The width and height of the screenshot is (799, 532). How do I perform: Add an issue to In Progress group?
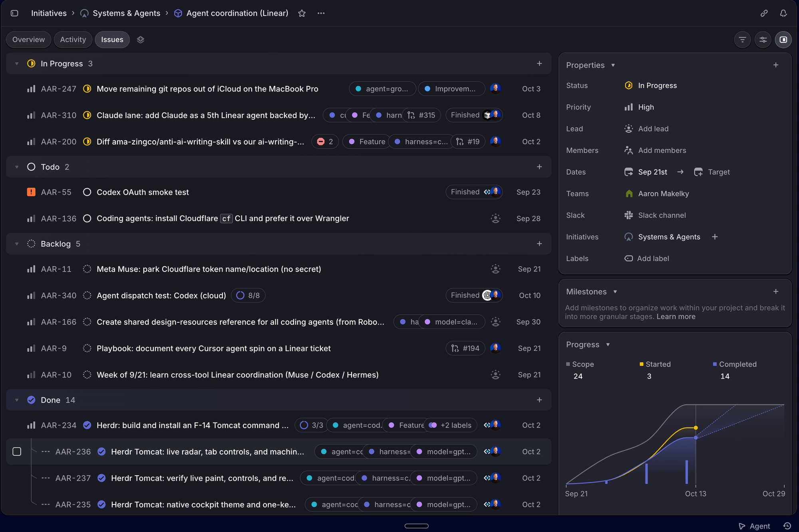[x=539, y=64]
